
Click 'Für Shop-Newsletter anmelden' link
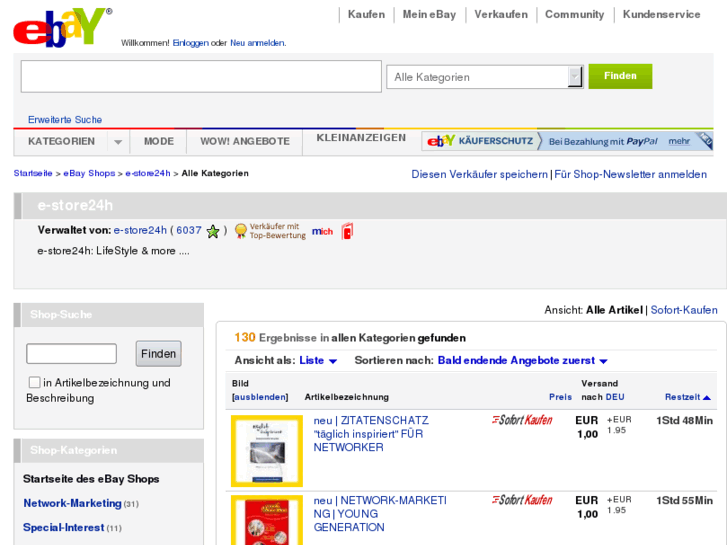click(x=631, y=174)
